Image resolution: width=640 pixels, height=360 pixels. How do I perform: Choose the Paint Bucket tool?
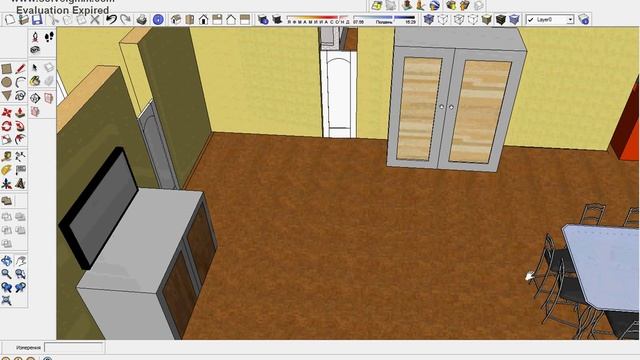pyautogui.click(x=35, y=81)
